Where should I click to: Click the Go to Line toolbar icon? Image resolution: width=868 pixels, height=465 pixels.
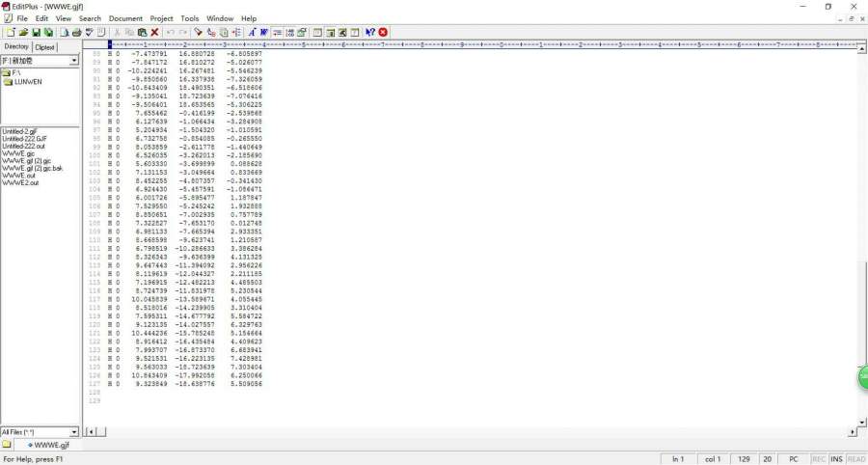[x=237, y=32]
